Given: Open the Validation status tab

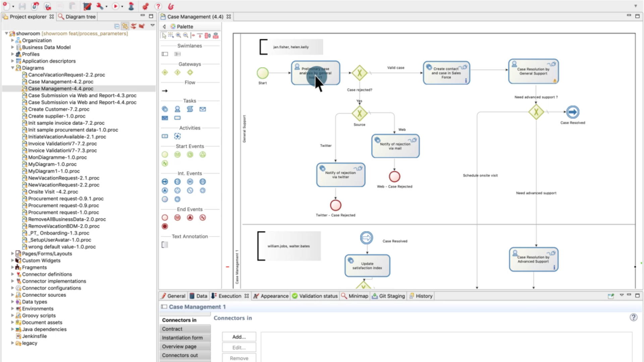Looking at the screenshot, I should 315,296.
